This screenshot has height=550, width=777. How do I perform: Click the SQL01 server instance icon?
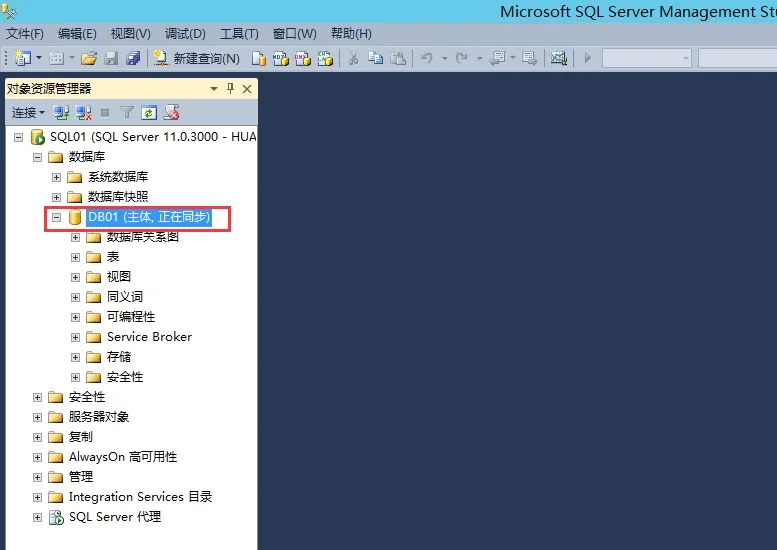pyautogui.click(x=38, y=137)
